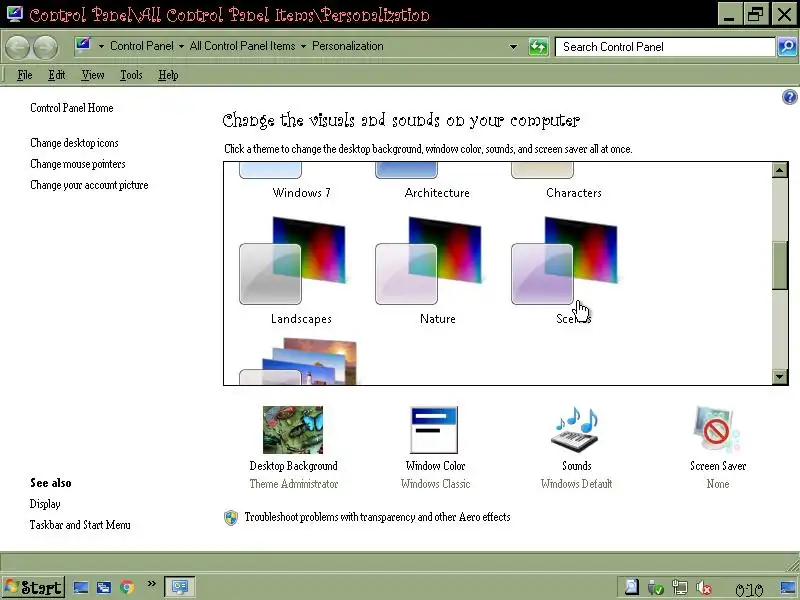
Task: Click the Personalization taskbar window button
Action: pyautogui.click(x=180, y=587)
